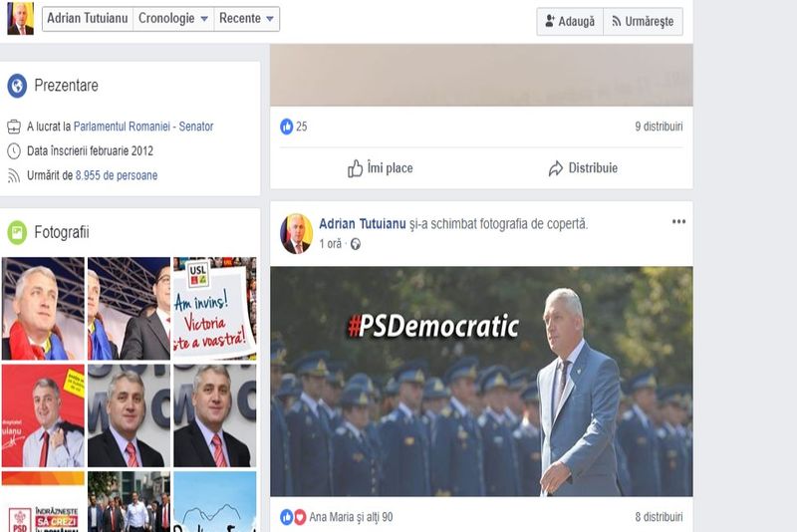
Task: Open the USL Am învins photo thumbnail
Action: (x=214, y=308)
